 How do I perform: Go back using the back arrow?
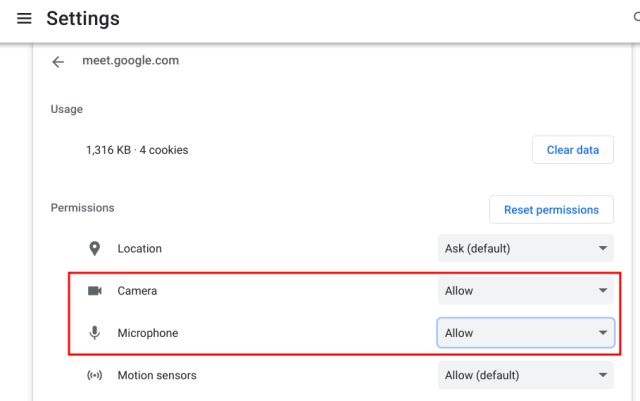[x=58, y=61]
